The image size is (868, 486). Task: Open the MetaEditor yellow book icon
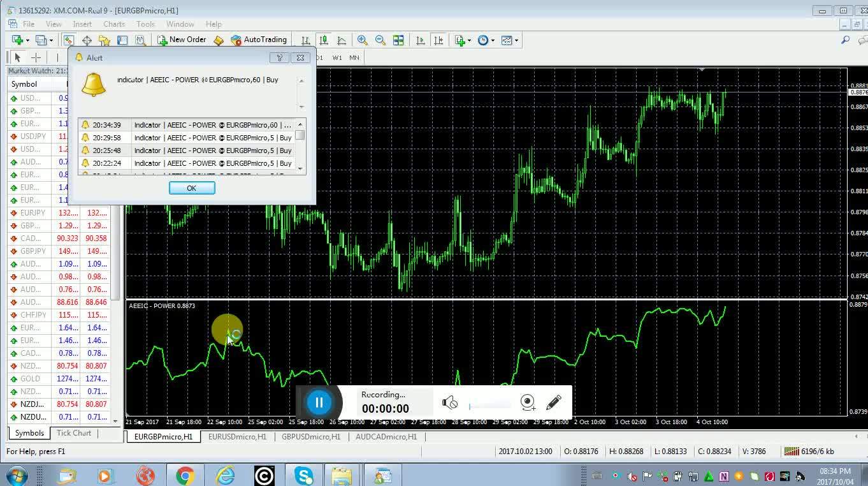pyautogui.click(x=219, y=40)
